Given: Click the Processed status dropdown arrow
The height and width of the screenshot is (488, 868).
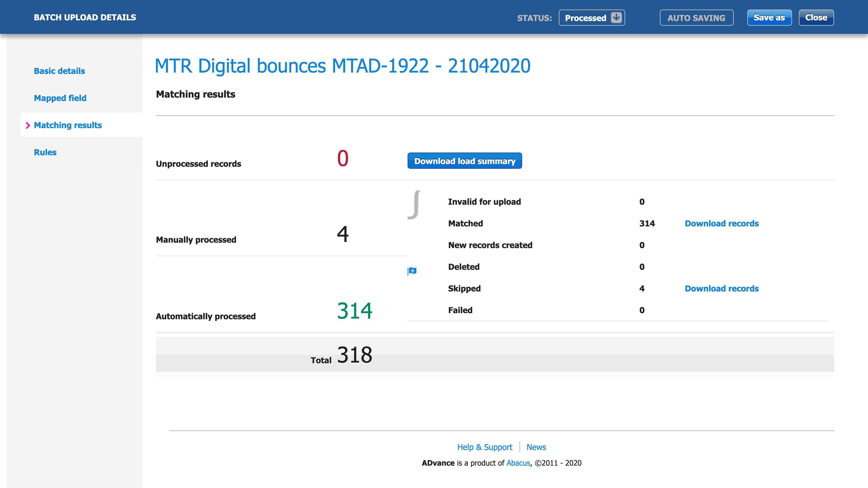Looking at the screenshot, I should 616,18.
